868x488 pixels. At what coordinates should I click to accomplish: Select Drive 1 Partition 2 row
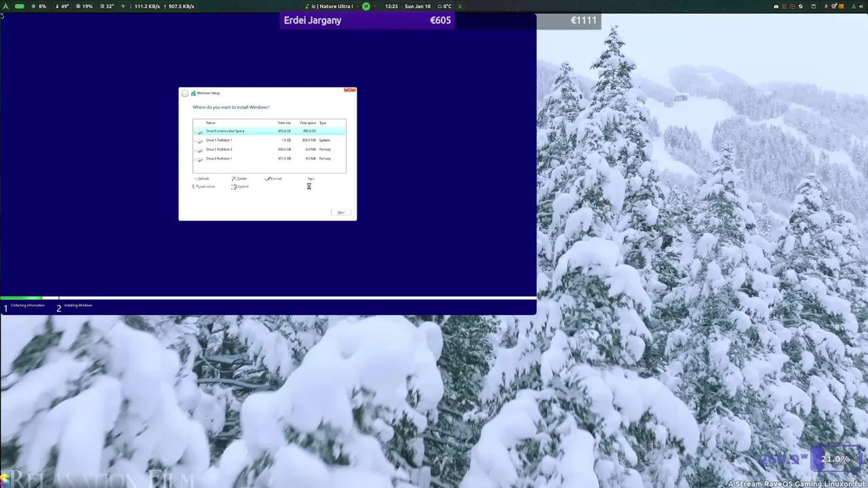coord(269,149)
